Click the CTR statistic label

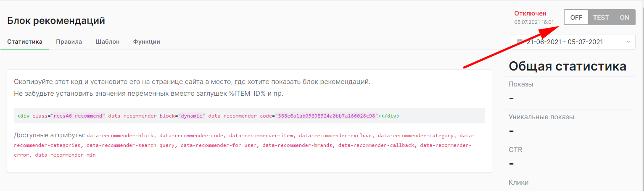tap(515, 150)
